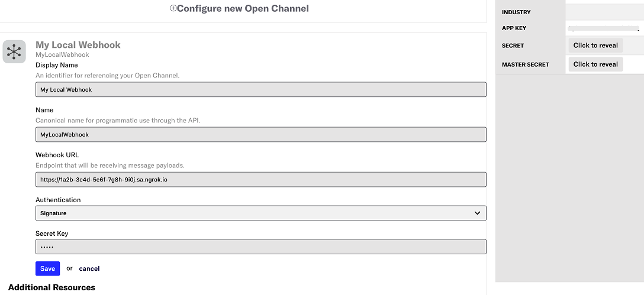Image resolution: width=644 pixels, height=295 pixels.
Task: Click the cancel link
Action: click(89, 268)
